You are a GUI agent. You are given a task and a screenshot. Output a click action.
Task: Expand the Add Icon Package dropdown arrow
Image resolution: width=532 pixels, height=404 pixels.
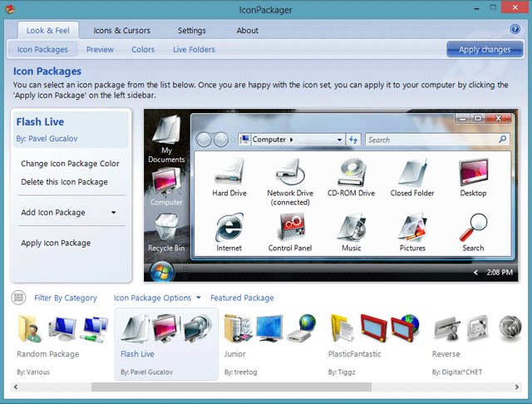pos(113,212)
